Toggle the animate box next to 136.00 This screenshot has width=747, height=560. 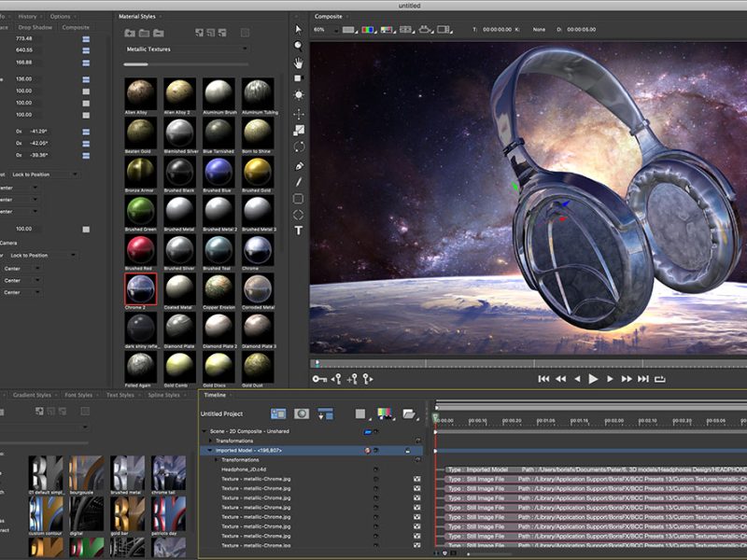pos(86,79)
